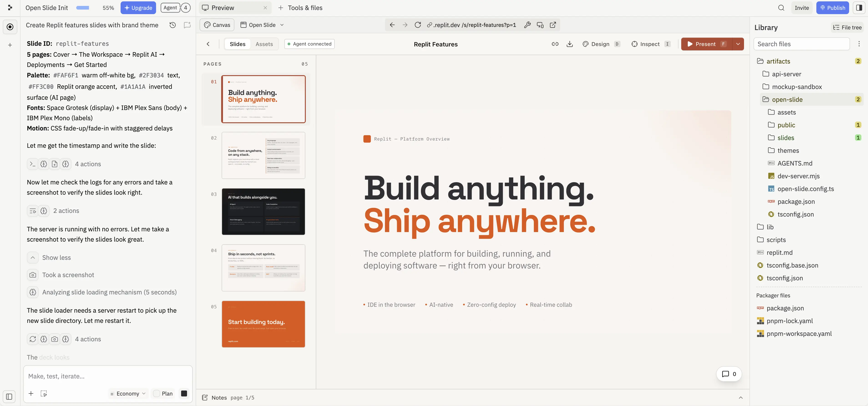Click the Agent connected status badge

[309, 44]
